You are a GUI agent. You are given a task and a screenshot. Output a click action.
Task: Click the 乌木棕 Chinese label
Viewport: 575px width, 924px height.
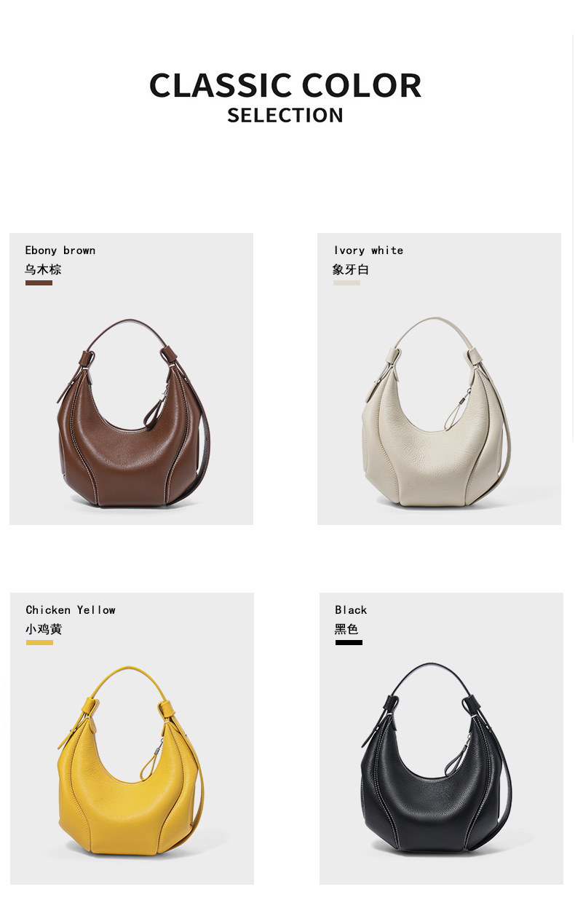pos(43,269)
